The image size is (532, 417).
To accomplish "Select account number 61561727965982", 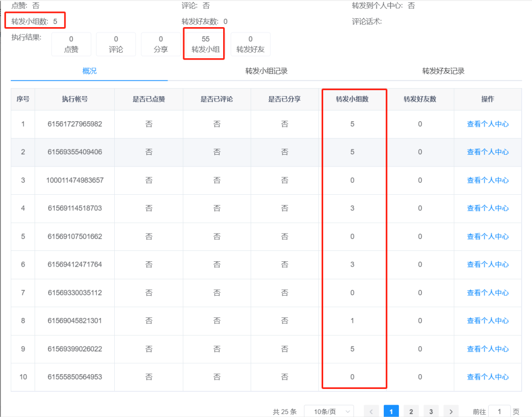I will click(x=75, y=124).
